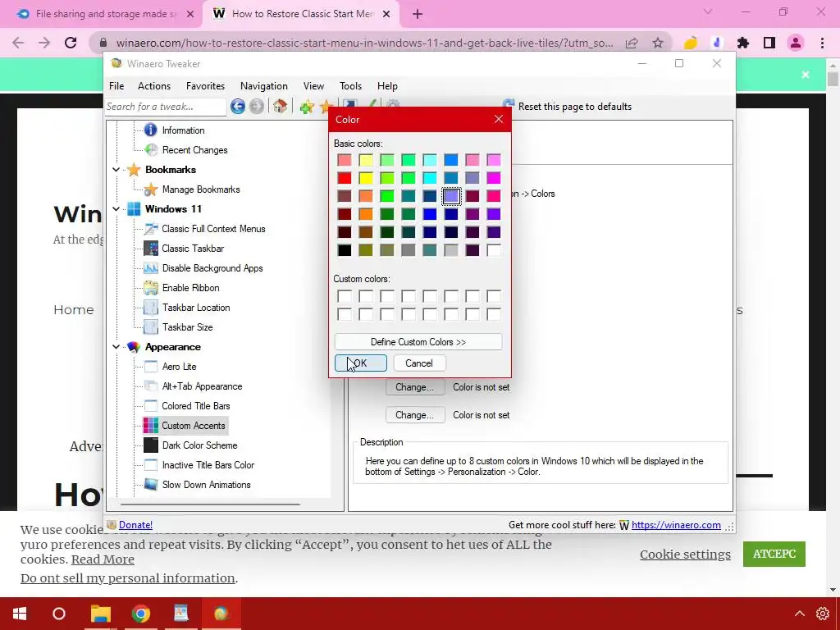Open the Navigation menu
840x630 pixels.
[x=263, y=85]
